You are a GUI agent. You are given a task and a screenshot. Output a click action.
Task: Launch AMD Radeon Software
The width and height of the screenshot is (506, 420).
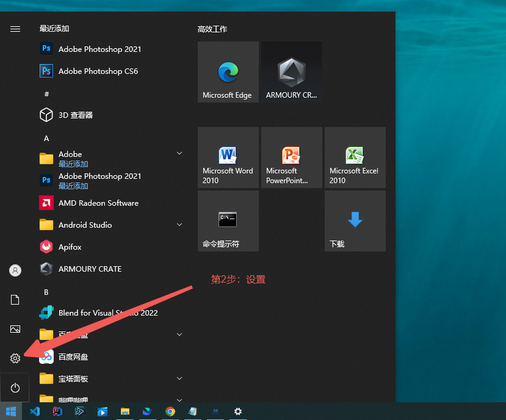click(x=110, y=203)
